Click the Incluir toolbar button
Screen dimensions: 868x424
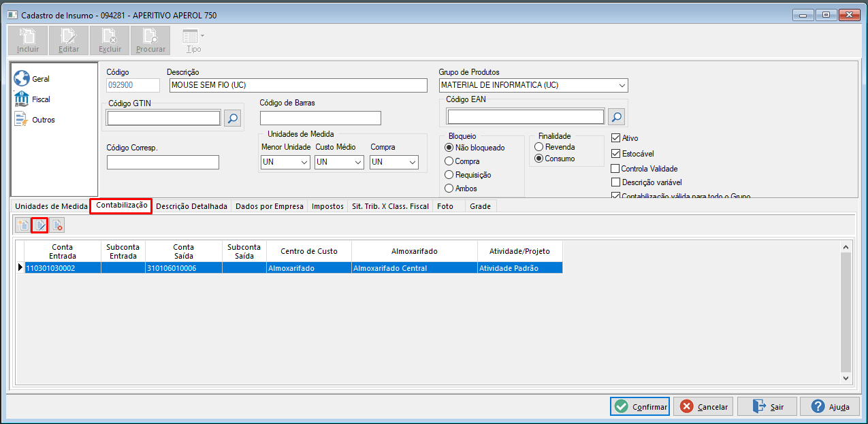[x=28, y=41]
